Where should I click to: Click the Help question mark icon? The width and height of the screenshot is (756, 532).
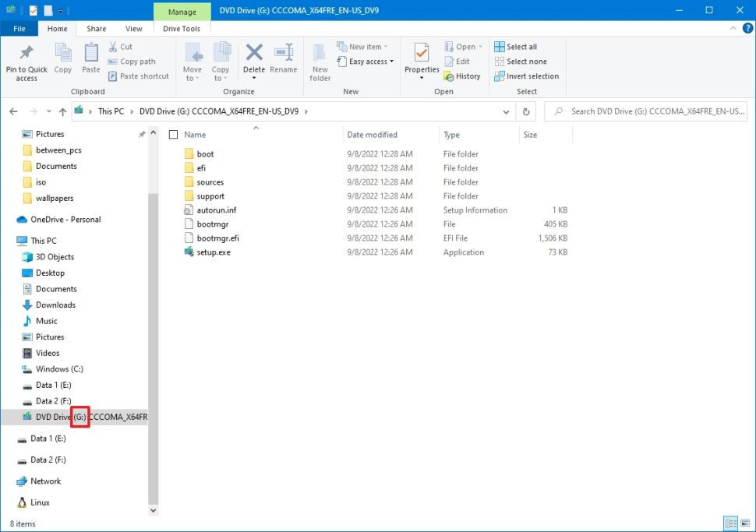(x=747, y=29)
